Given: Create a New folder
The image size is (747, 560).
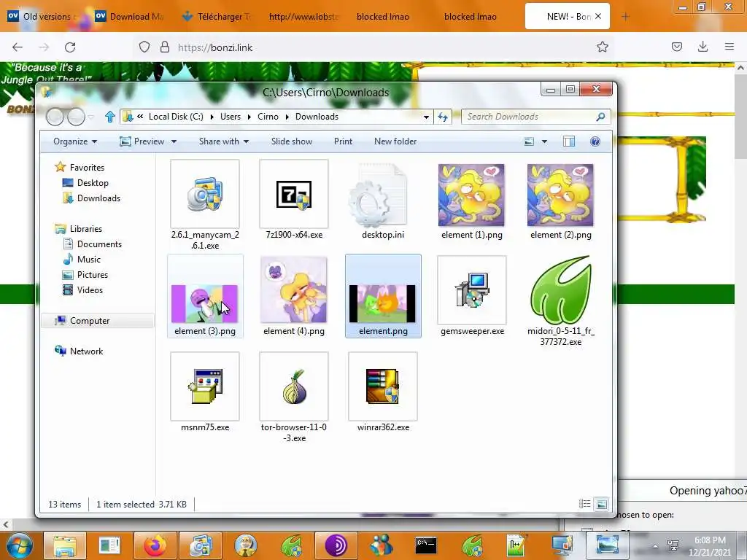Looking at the screenshot, I should (395, 141).
